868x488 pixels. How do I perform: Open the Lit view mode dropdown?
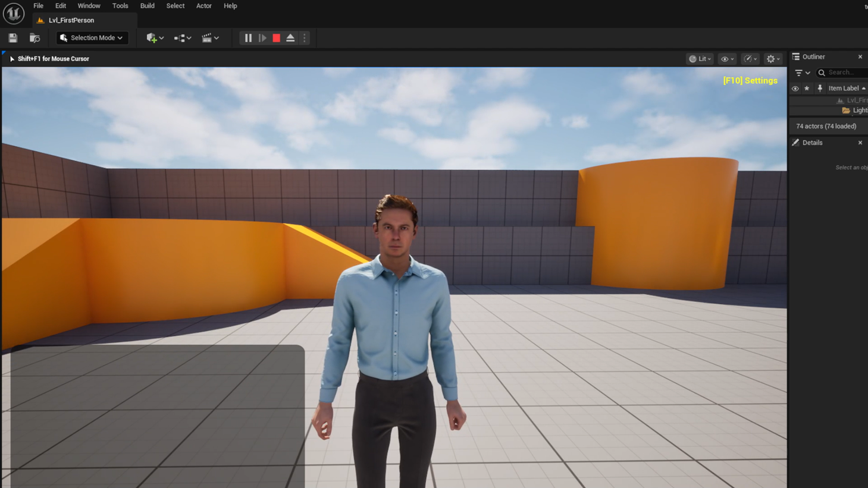[x=700, y=59]
